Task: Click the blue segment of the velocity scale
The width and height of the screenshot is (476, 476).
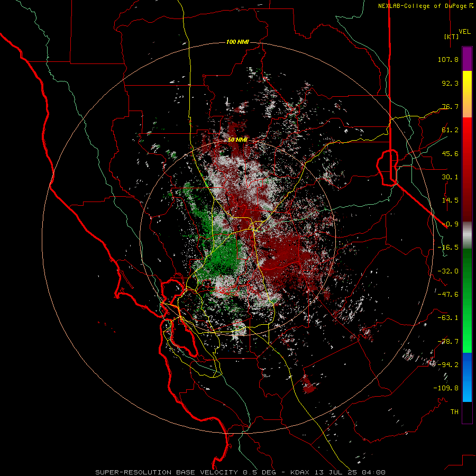Action: pyautogui.click(x=467, y=364)
